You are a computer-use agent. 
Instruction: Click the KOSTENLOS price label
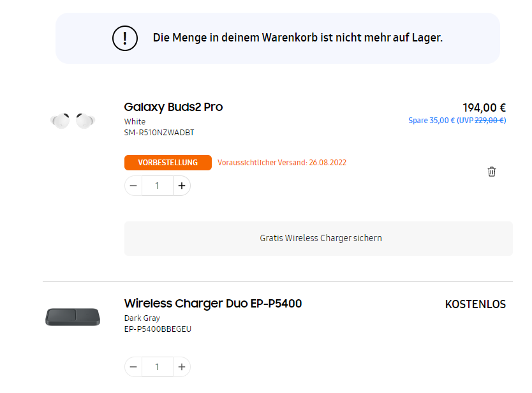pos(475,304)
